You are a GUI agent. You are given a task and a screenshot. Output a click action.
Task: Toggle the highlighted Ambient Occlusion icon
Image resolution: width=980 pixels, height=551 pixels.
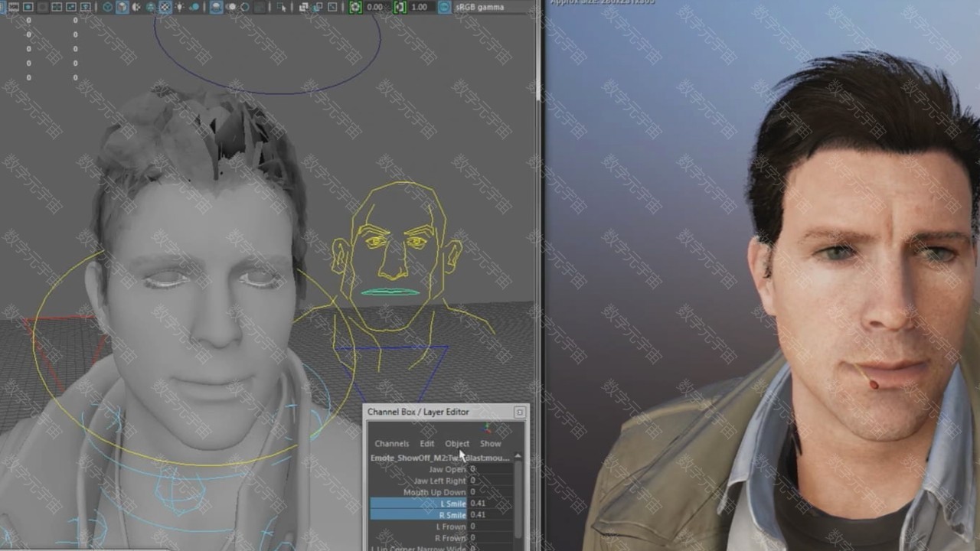coord(216,7)
